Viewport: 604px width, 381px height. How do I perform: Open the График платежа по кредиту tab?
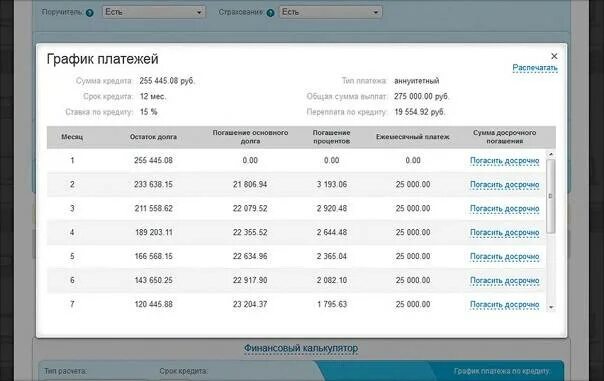(x=502, y=371)
